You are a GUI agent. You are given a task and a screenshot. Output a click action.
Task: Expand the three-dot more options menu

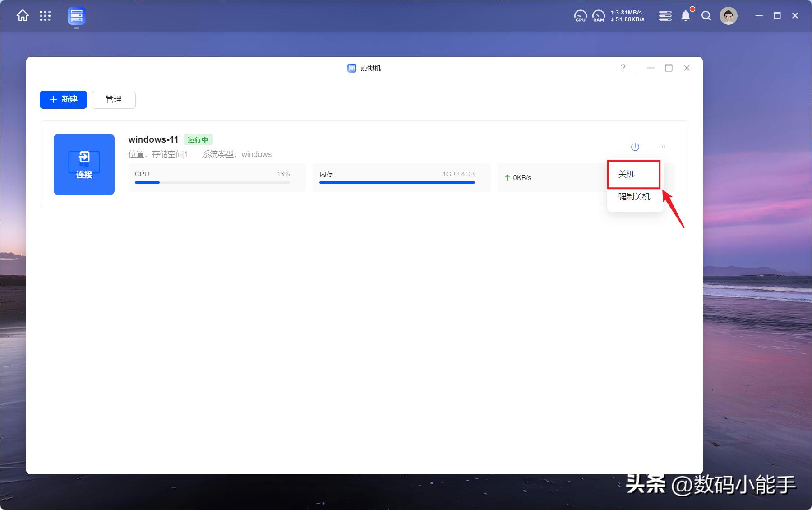662,147
